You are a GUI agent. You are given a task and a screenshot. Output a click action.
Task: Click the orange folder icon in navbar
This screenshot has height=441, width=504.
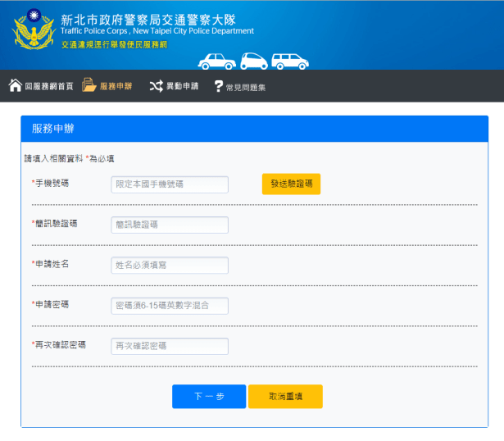pos(89,86)
